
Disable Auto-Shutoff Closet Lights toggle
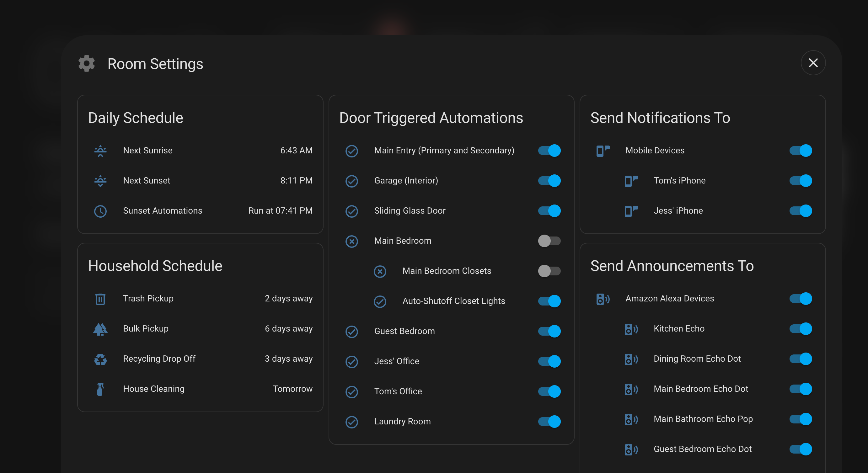point(549,301)
